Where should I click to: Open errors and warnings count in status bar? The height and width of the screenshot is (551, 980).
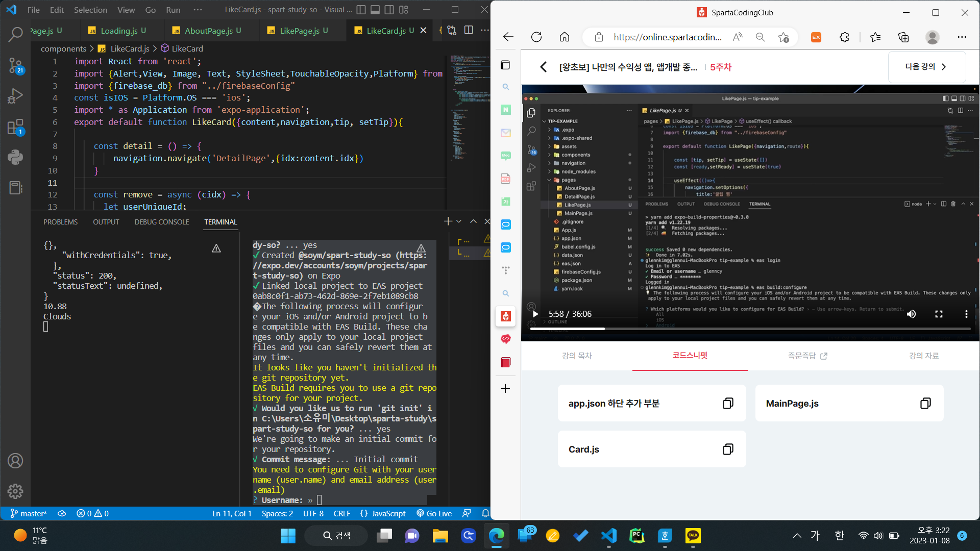(92, 513)
